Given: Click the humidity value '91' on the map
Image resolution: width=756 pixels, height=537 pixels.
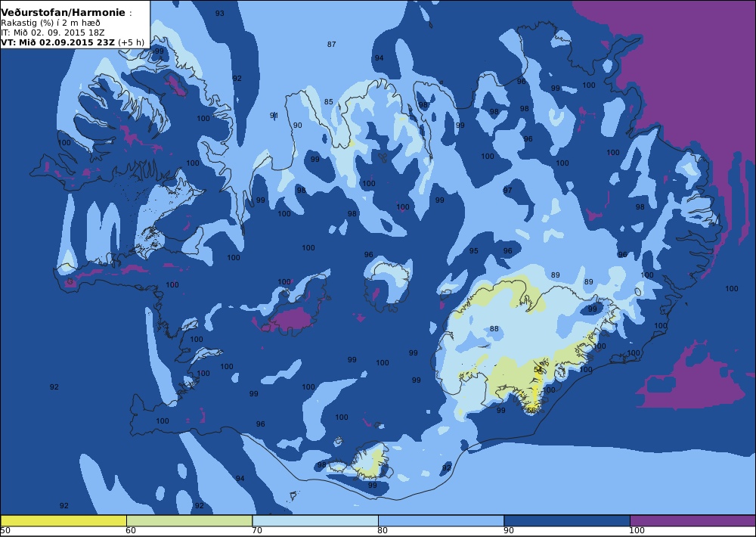Looking at the screenshot, I should tap(274, 115).
